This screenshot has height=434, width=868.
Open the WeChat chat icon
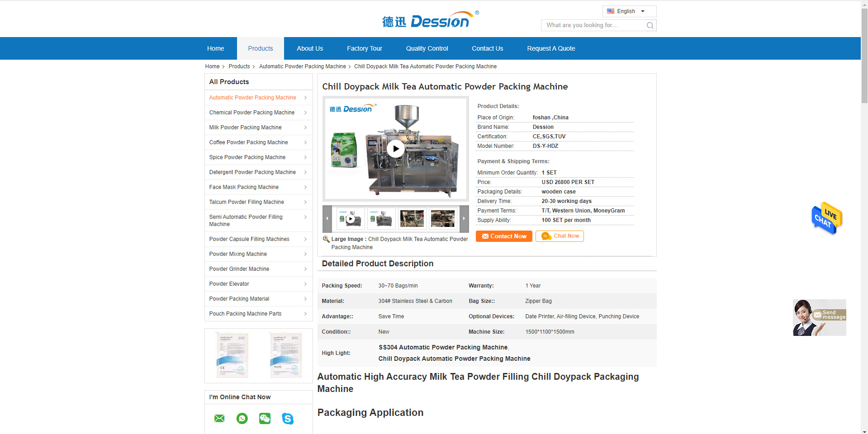[x=265, y=419]
